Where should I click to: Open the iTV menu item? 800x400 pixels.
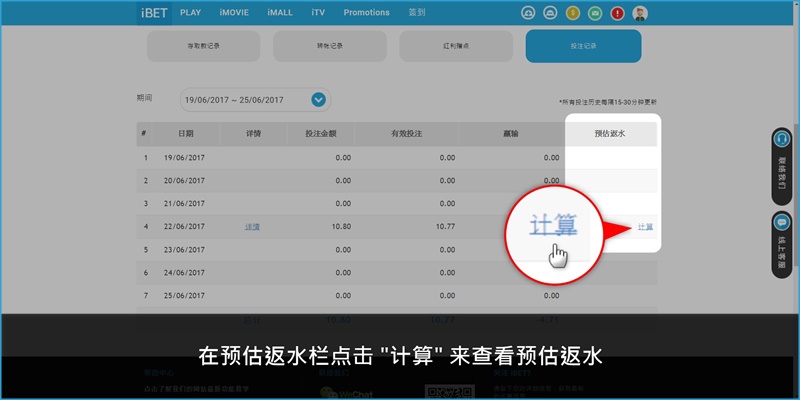tap(318, 13)
